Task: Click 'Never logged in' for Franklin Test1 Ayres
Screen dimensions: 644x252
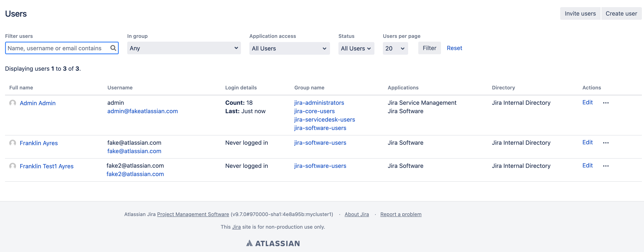Action: pos(246,166)
